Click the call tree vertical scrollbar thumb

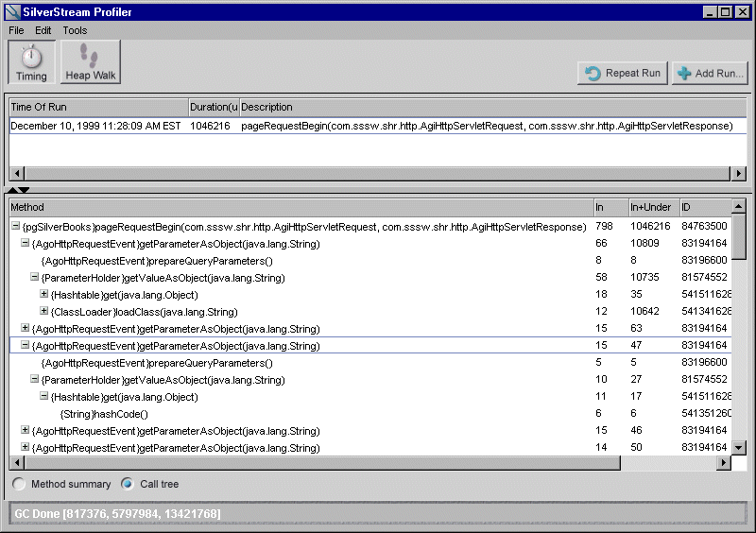click(739, 237)
